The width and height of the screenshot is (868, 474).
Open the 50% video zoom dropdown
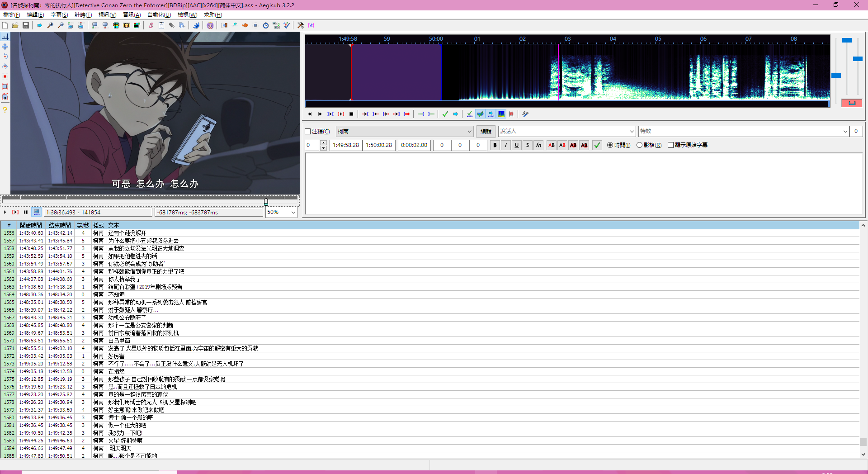tap(293, 212)
